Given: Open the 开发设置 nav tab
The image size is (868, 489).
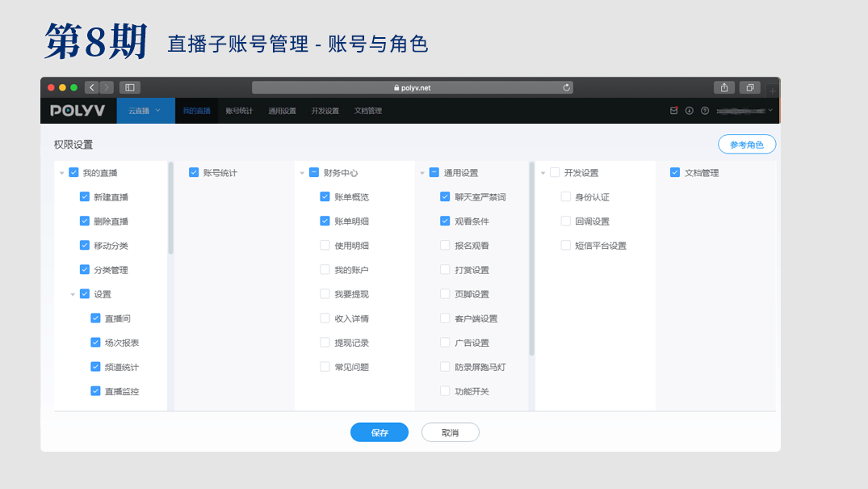Looking at the screenshot, I should (x=325, y=111).
